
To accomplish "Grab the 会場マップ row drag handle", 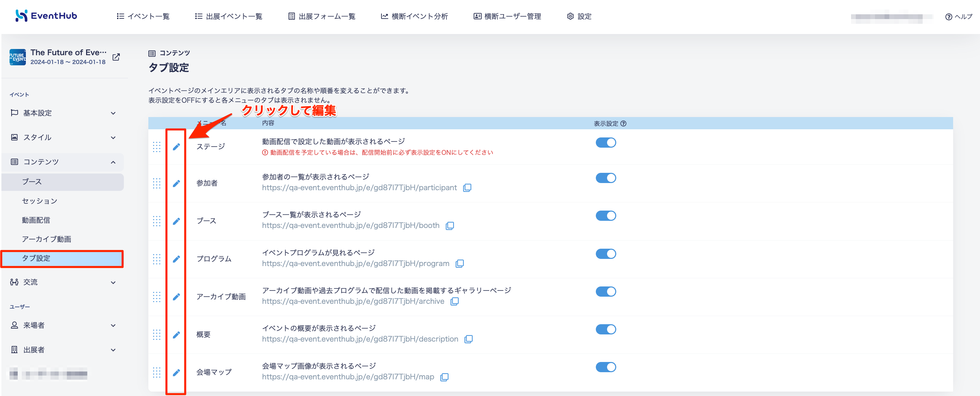I will point(157,373).
